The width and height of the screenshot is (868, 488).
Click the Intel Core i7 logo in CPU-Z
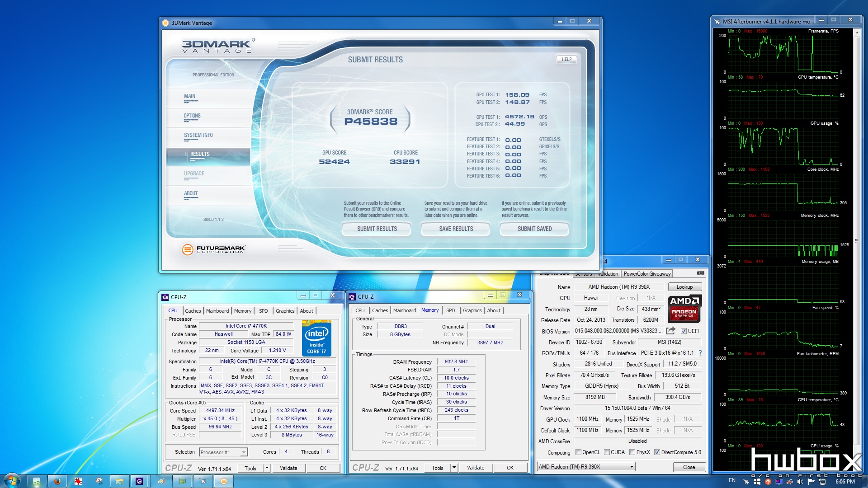pyautogui.click(x=316, y=338)
